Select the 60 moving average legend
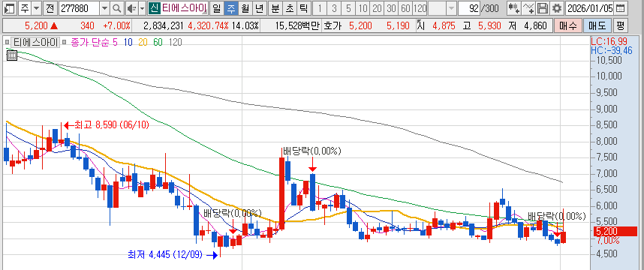 click(158, 42)
